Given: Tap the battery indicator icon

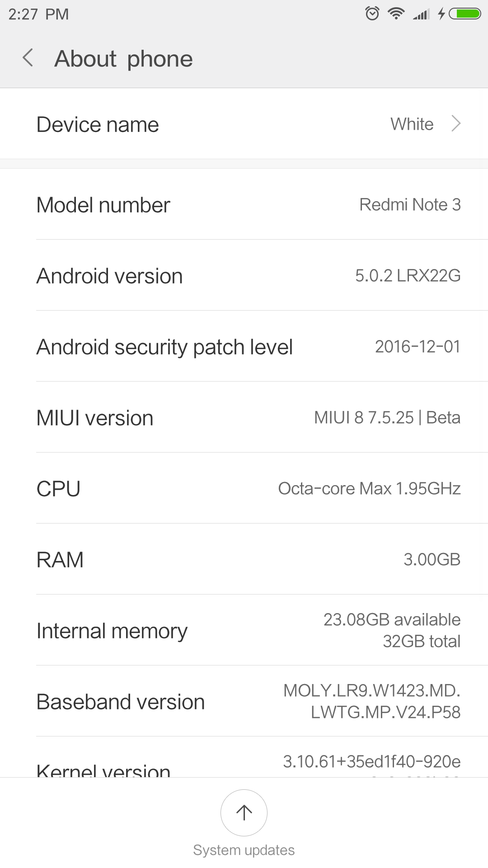Looking at the screenshot, I should point(465,14).
